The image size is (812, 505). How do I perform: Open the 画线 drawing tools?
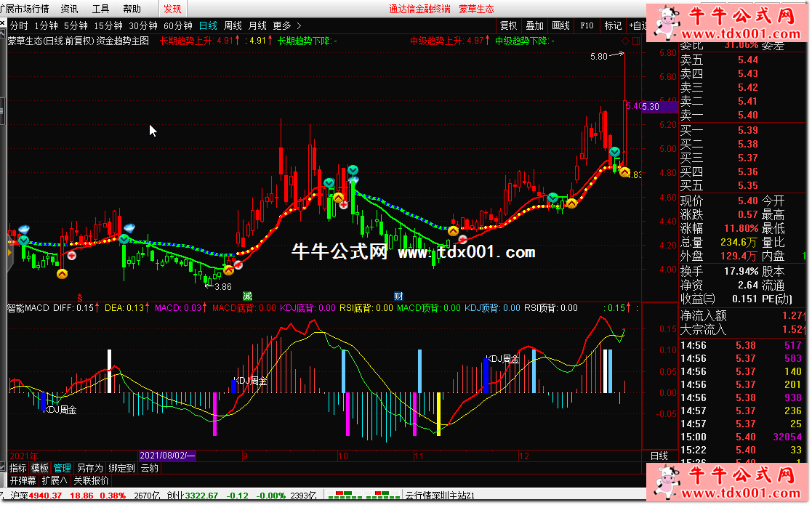[x=560, y=25]
